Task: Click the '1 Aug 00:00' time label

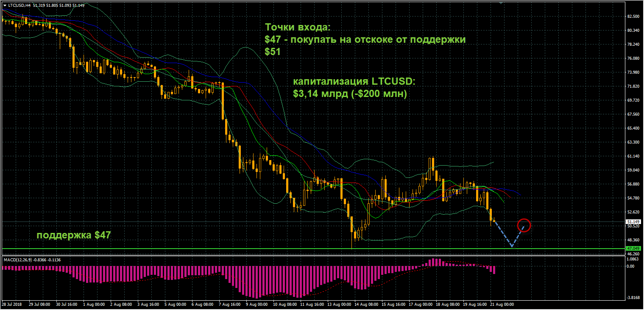Action: (x=94, y=304)
